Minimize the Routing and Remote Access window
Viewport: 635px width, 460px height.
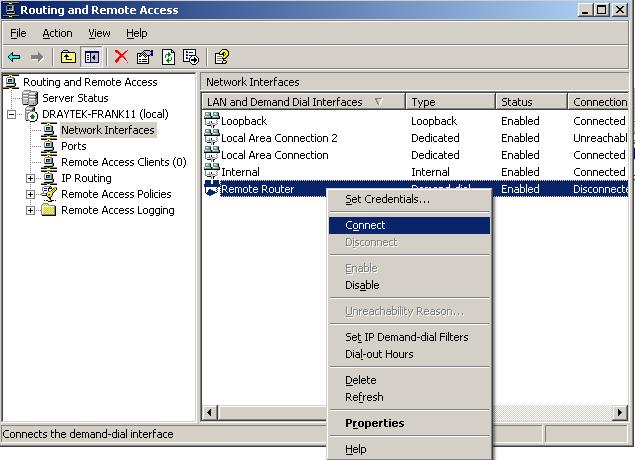coord(584,10)
